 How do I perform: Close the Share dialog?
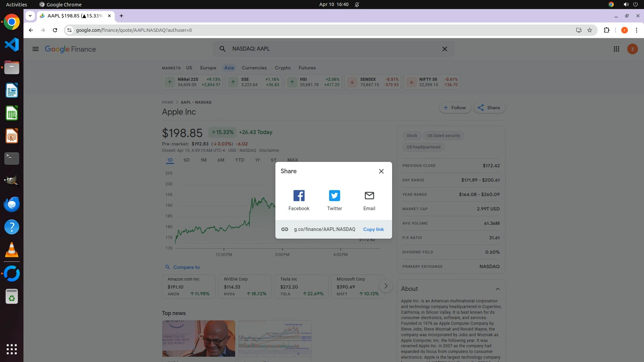pos(381,171)
